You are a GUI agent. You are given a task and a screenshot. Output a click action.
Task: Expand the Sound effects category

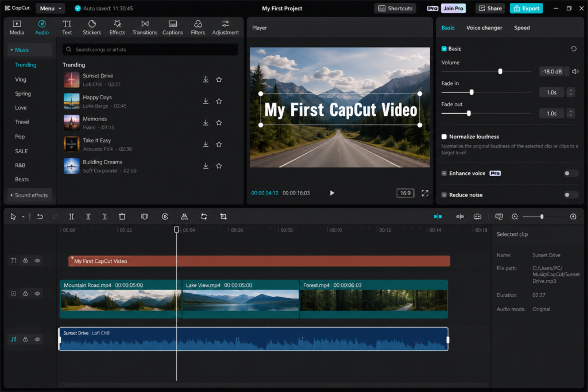tap(29, 195)
